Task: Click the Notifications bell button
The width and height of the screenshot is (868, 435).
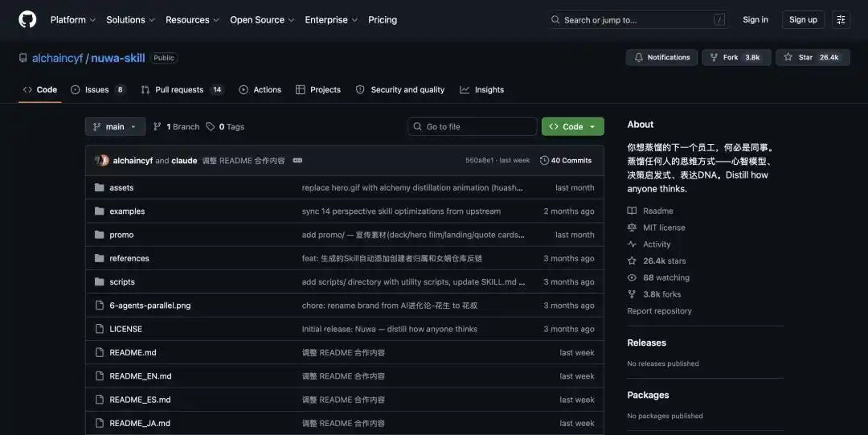Action: (x=661, y=57)
